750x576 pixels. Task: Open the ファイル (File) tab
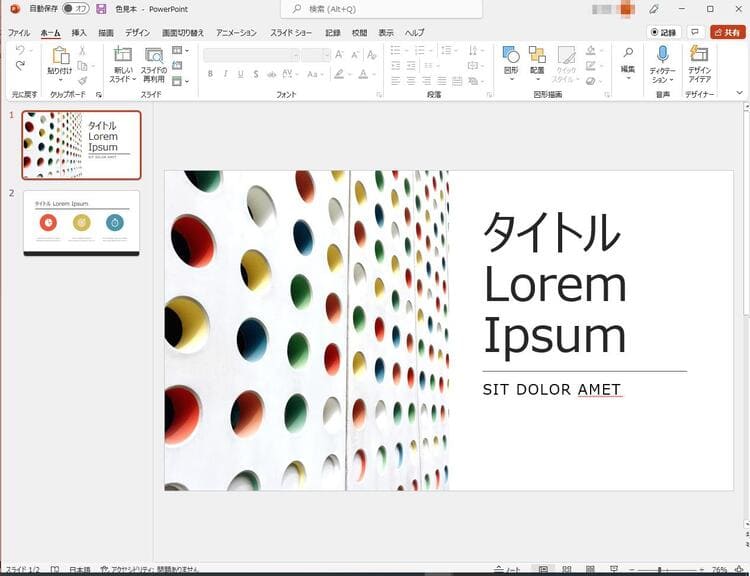pos(19,33)
